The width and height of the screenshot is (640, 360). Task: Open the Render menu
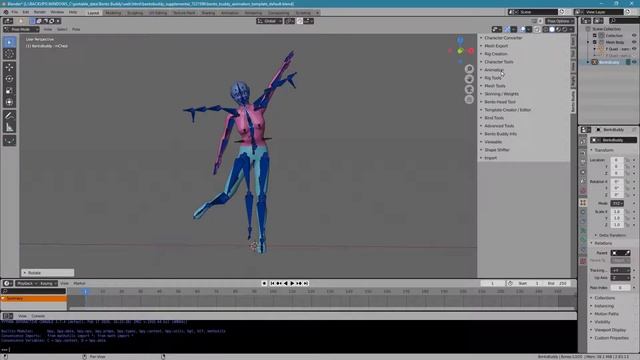[x=40, y=12]
